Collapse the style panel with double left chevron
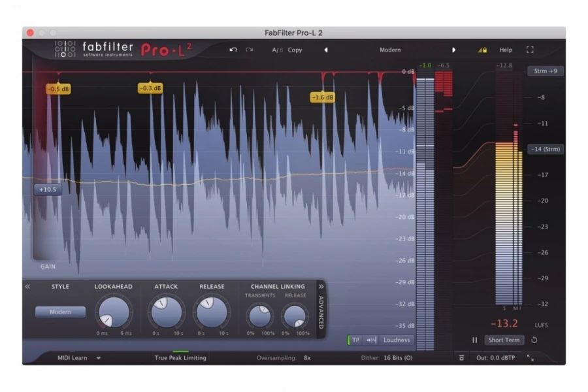The width and height of the screenshot is (588, 392). click(x=27, y=286)
